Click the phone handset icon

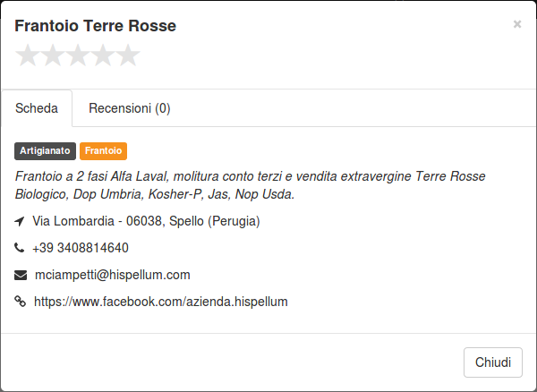click(19, 248)
